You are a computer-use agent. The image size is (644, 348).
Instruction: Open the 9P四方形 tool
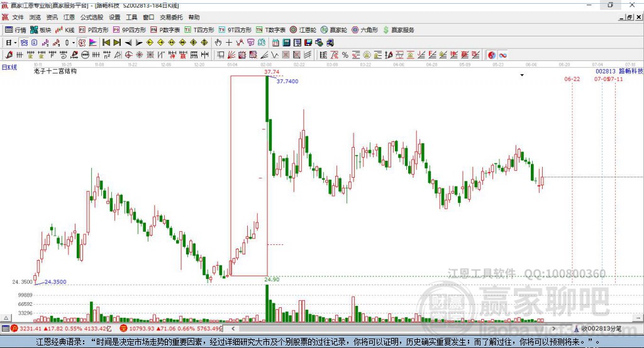[x=130, y=30]
